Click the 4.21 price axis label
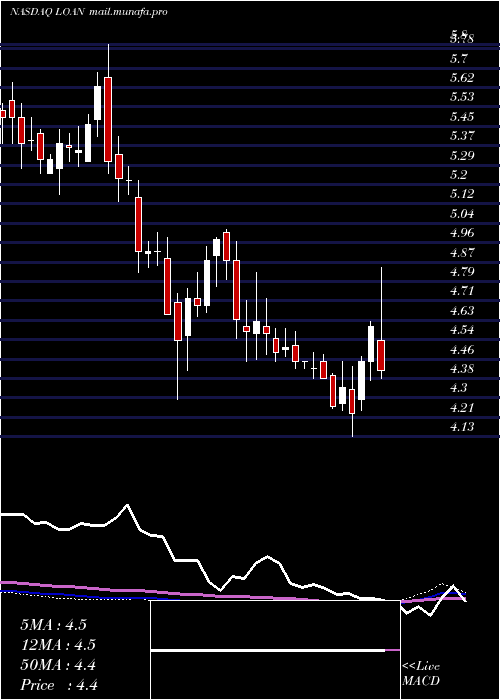The width and height of the screenshot is (500, 700). (x=462, y=408)
